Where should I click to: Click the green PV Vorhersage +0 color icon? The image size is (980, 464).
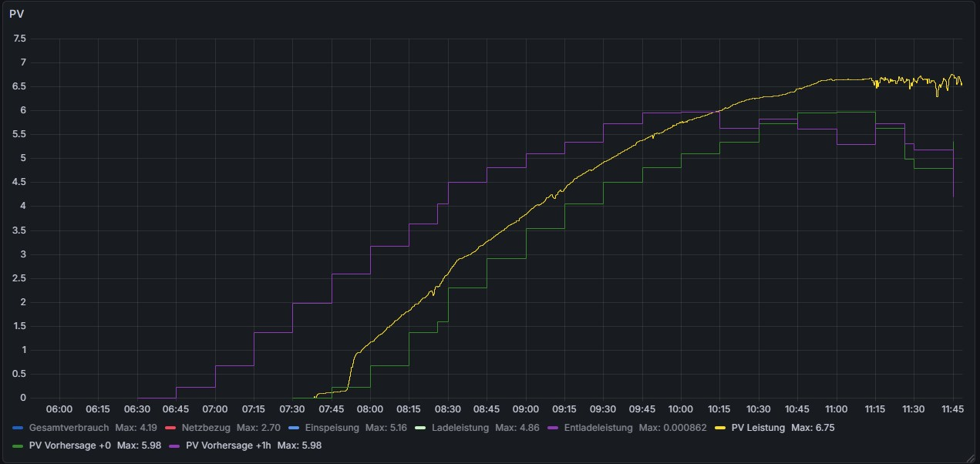(x=18, y=446)
